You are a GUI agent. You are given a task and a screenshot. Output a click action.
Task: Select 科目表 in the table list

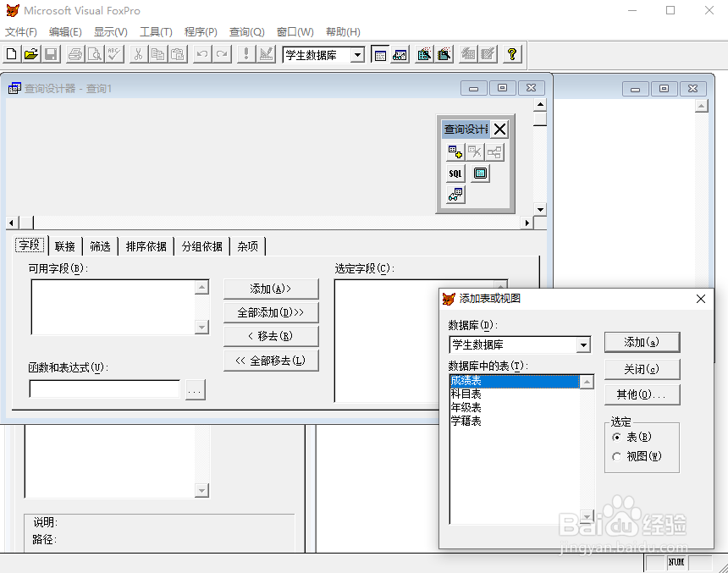[x=515, y=394]
